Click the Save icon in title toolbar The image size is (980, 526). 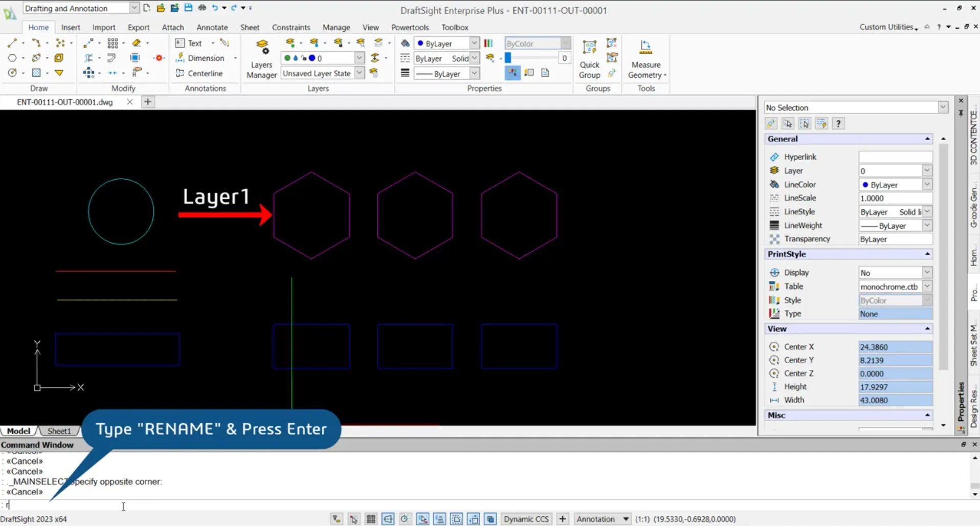(188, 8)
